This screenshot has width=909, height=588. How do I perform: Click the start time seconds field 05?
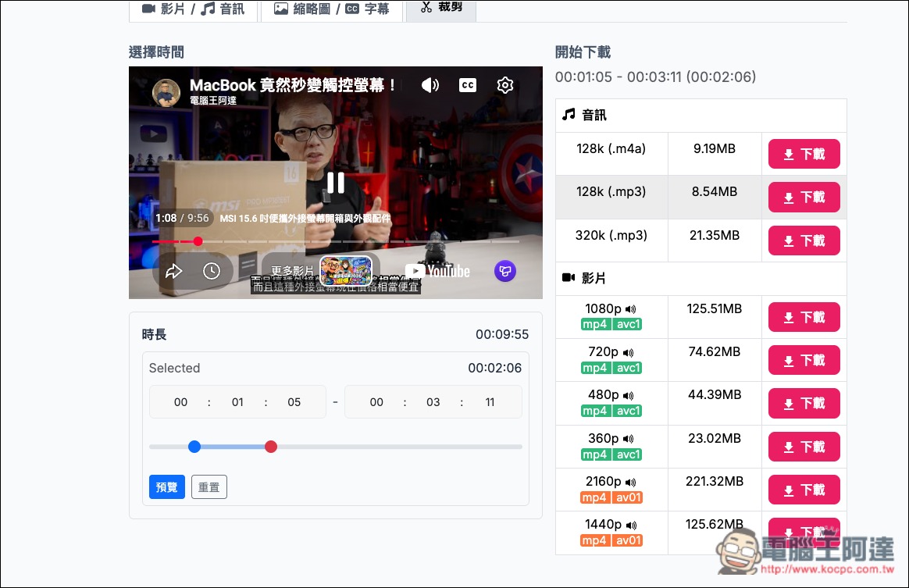[294, 402]
